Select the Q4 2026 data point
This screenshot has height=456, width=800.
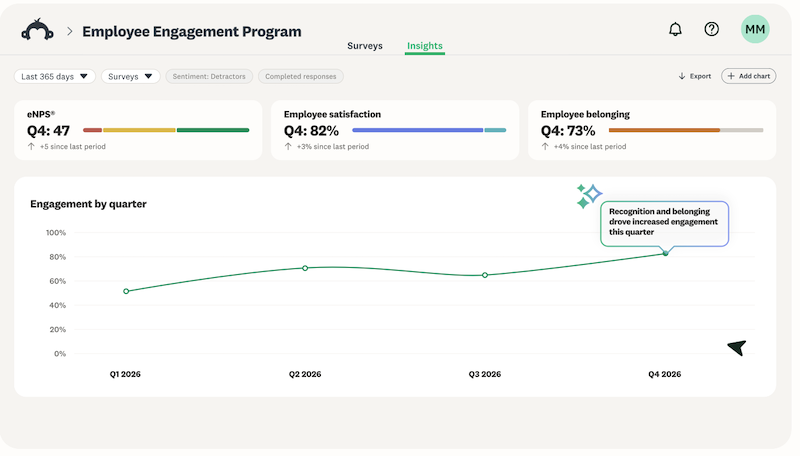(665, 253)
